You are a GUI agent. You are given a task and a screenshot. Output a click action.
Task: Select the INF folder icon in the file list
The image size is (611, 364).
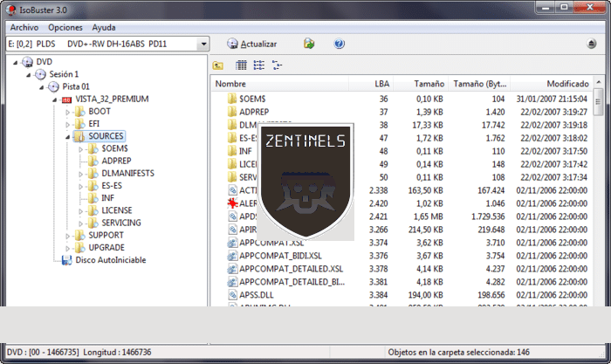click(232, 151)
